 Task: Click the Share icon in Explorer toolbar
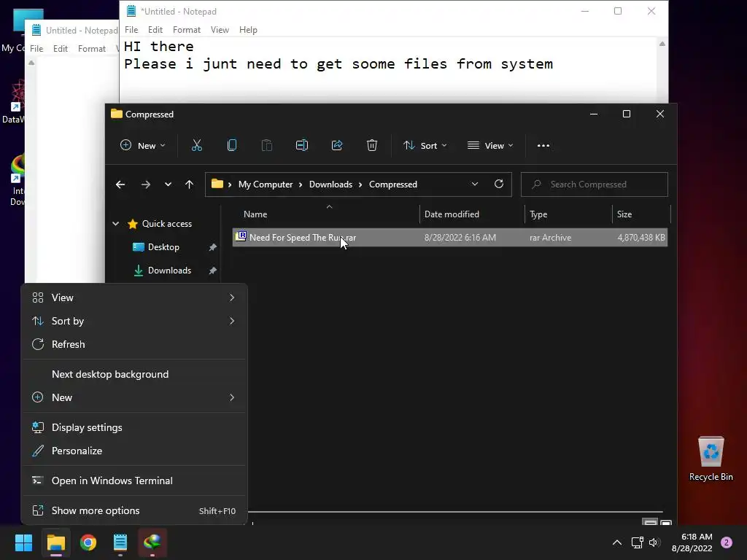(x=337, y=145)
